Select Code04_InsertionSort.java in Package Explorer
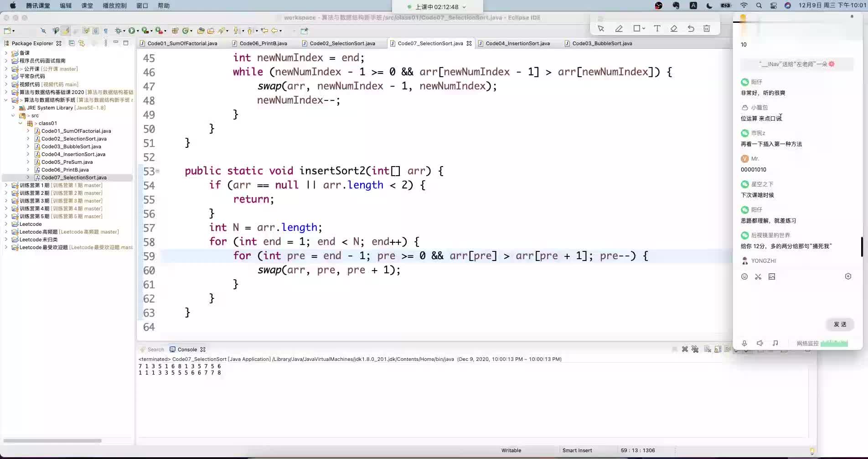The image size is (868, 459). (73, 154)
